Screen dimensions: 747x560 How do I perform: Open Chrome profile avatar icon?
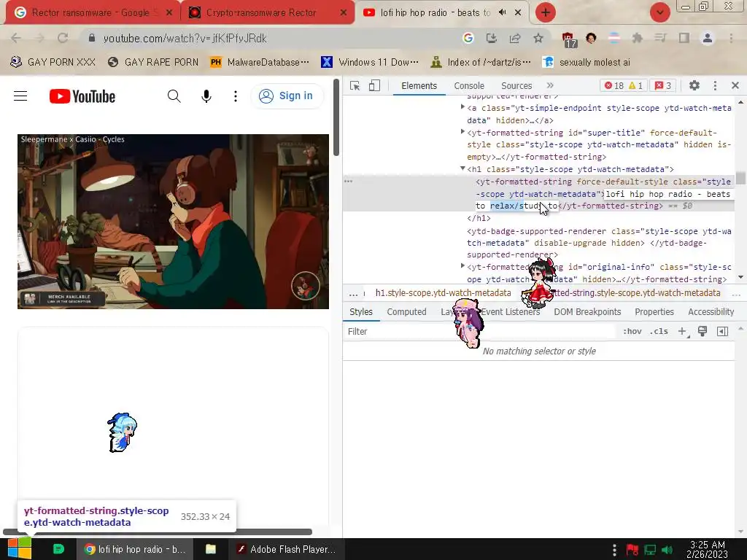708,38
